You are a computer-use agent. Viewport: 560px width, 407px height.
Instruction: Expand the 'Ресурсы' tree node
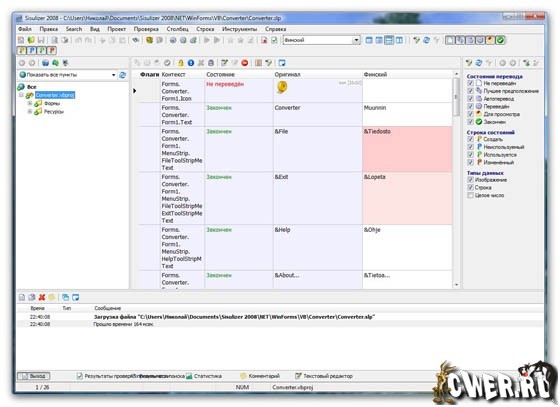coord(30,112)
